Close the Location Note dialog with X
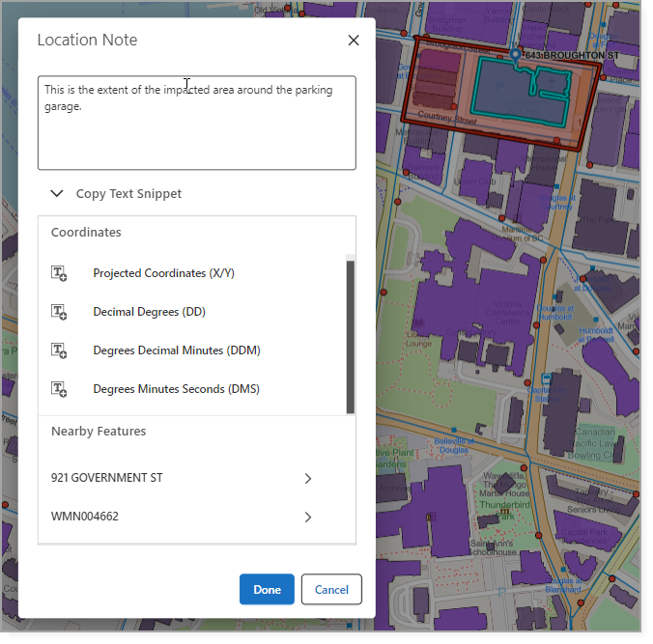 (354, 41)
